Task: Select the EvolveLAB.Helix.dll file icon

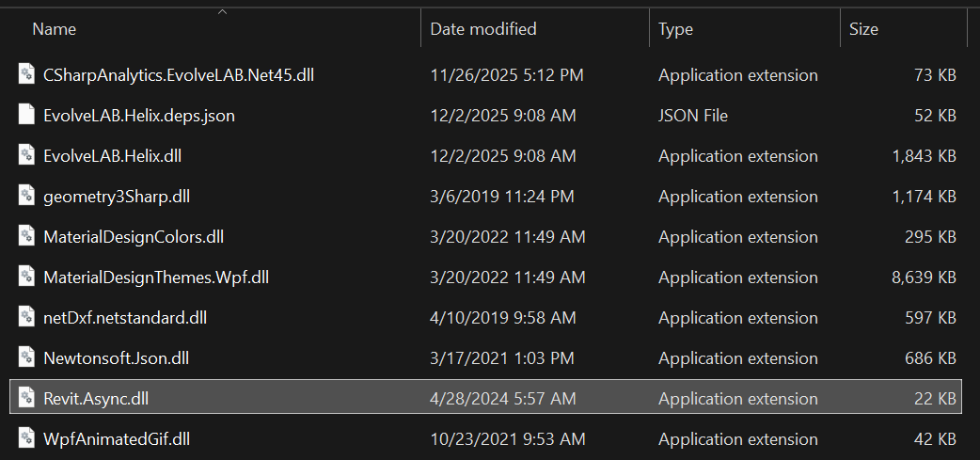Action: click(x=27, y=156)
